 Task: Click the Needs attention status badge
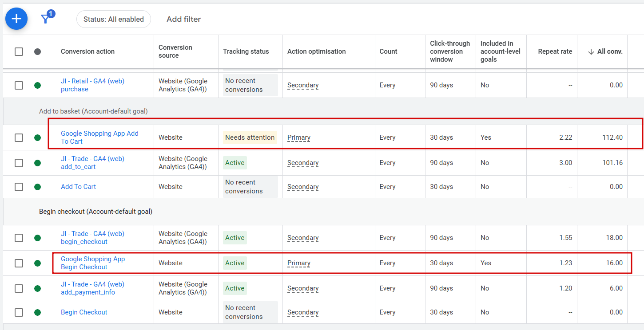250,137
